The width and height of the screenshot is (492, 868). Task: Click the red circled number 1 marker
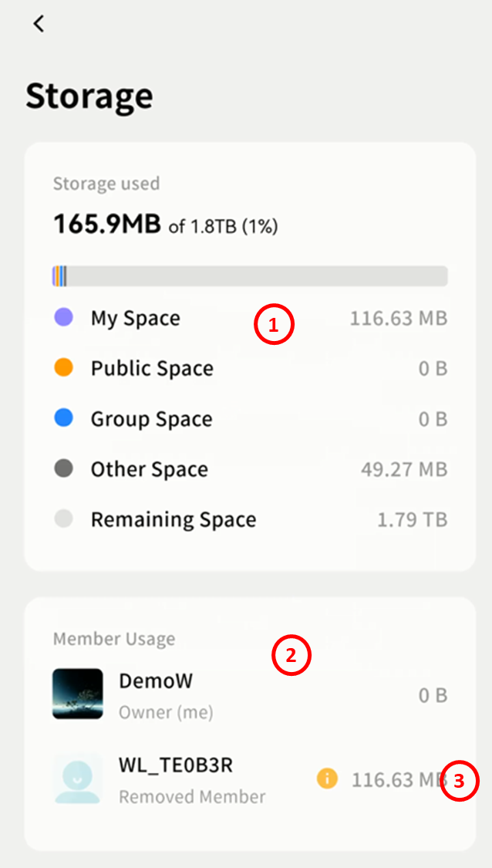tap(274, 326)
